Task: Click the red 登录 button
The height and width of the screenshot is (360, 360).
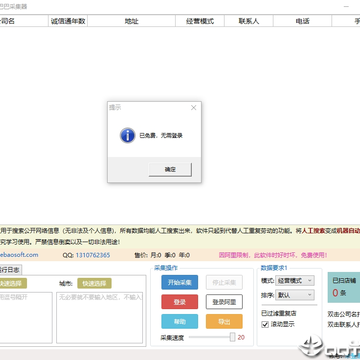Action: 180,302
